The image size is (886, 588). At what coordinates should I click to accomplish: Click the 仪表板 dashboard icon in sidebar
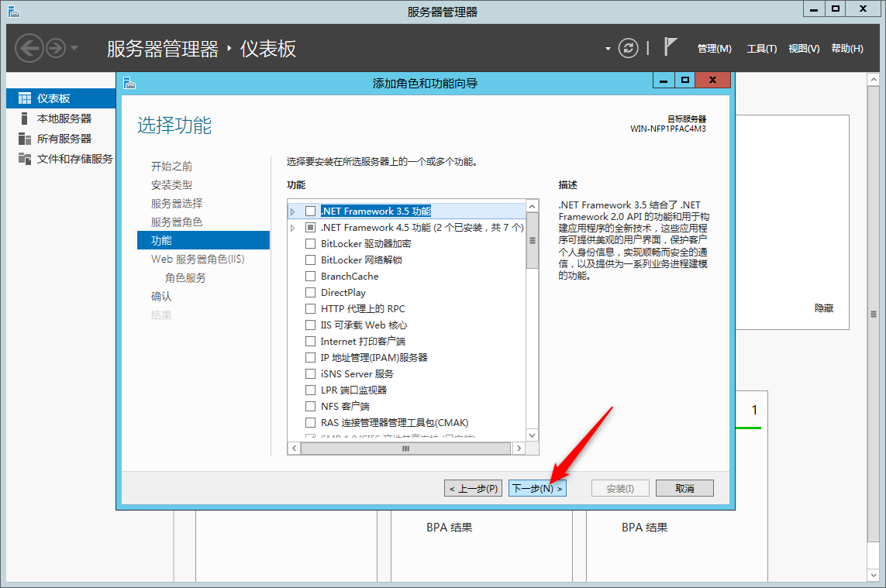click(x=25, y=98)
